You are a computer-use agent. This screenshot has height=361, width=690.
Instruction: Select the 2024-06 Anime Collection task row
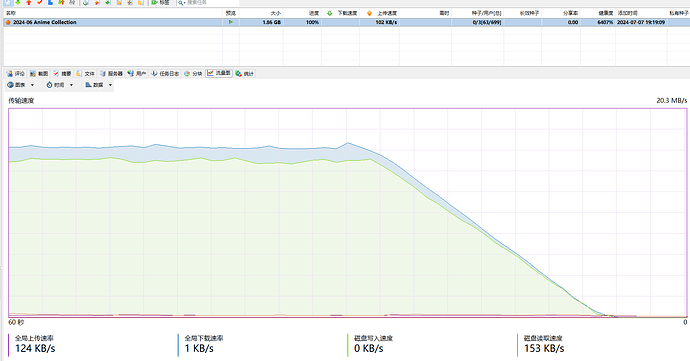[x=346, y=22]
